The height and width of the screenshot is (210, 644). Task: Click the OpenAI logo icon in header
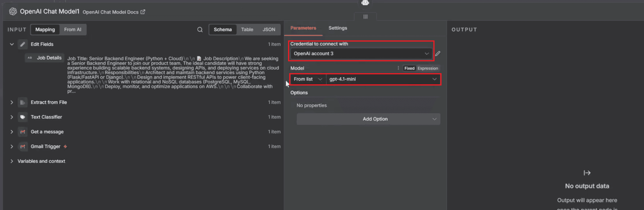[x=13, y=11]
